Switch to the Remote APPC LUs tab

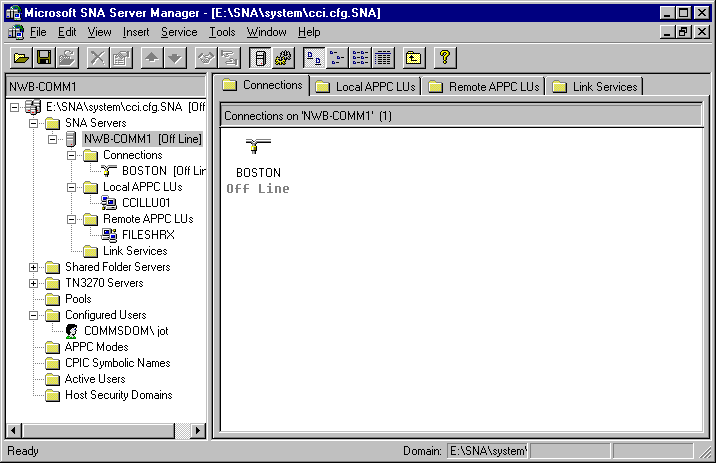tap(485, 86)
